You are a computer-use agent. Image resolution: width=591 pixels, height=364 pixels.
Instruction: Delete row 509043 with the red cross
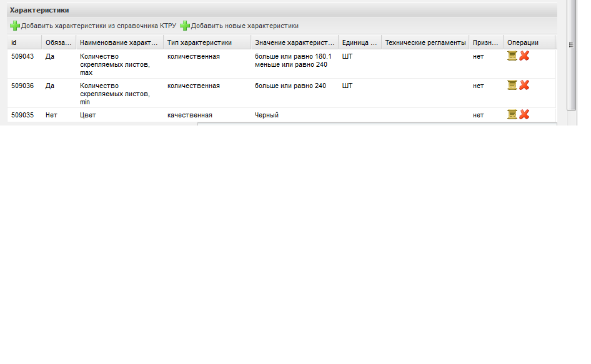click(524, 56)
